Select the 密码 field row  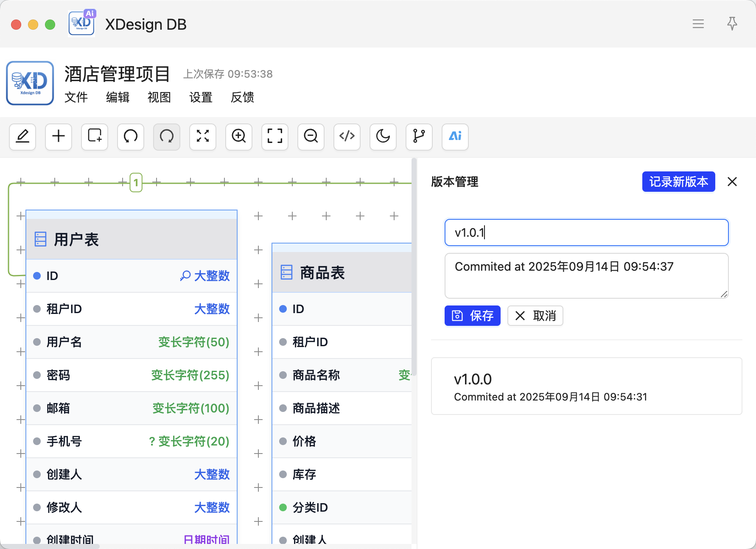click(132, 375)
